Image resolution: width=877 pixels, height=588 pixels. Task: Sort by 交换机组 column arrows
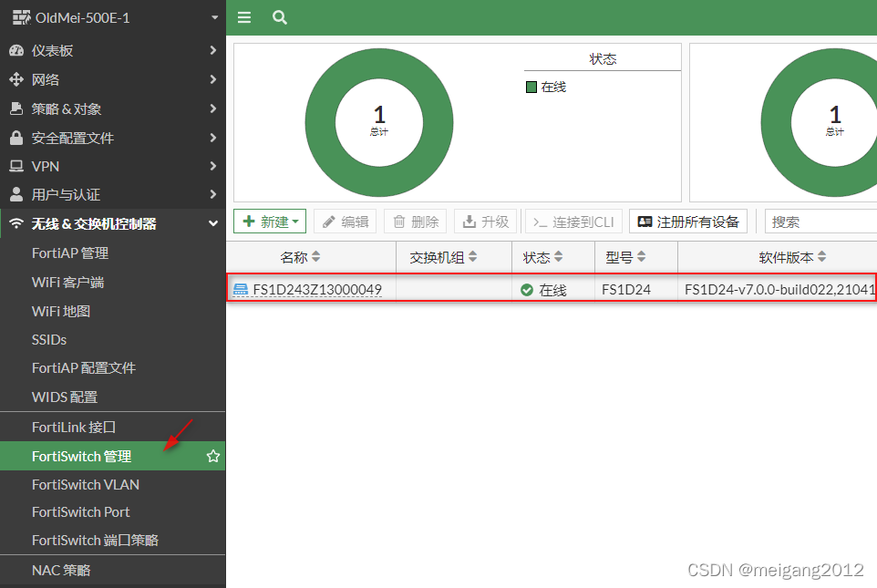tap(472, 257)
